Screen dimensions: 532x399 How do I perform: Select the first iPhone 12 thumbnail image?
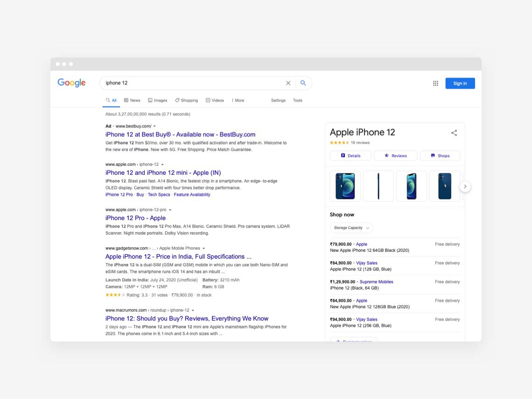[345, 186]
